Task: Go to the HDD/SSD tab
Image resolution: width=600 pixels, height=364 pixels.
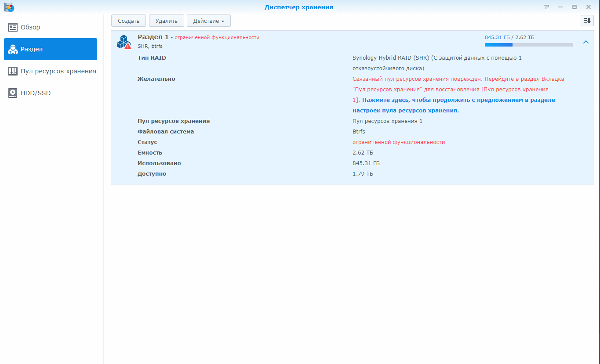Action: tap(51, 93)
